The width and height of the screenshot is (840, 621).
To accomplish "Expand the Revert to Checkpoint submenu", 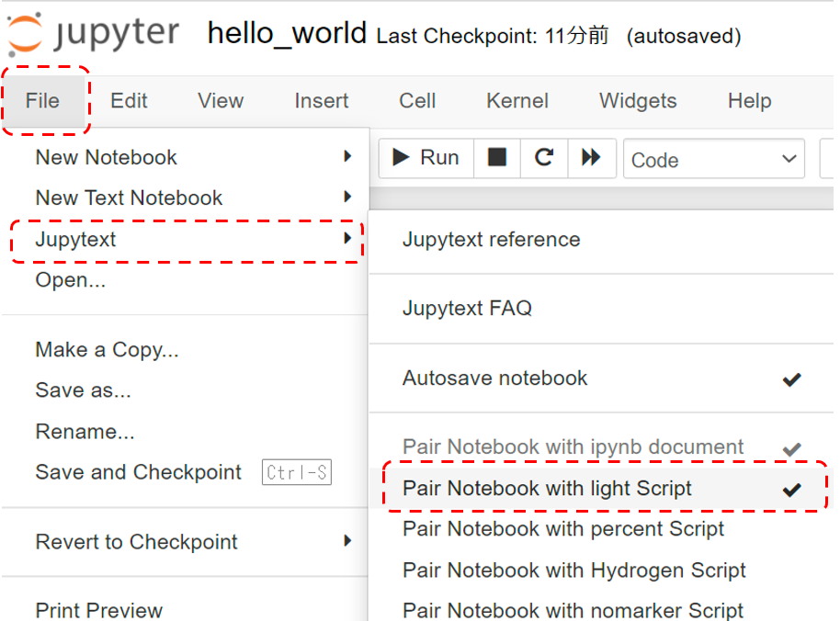I will (x=185, y=542).
